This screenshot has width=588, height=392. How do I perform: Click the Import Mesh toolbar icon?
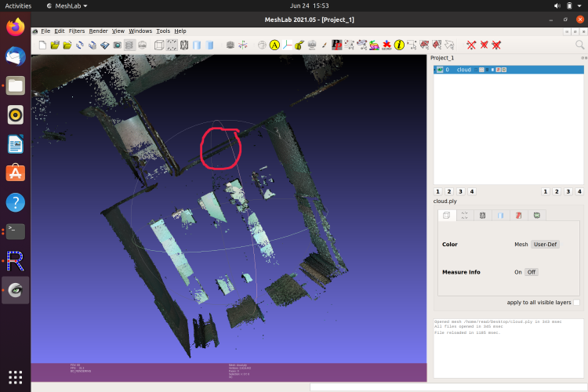point(67,45)
